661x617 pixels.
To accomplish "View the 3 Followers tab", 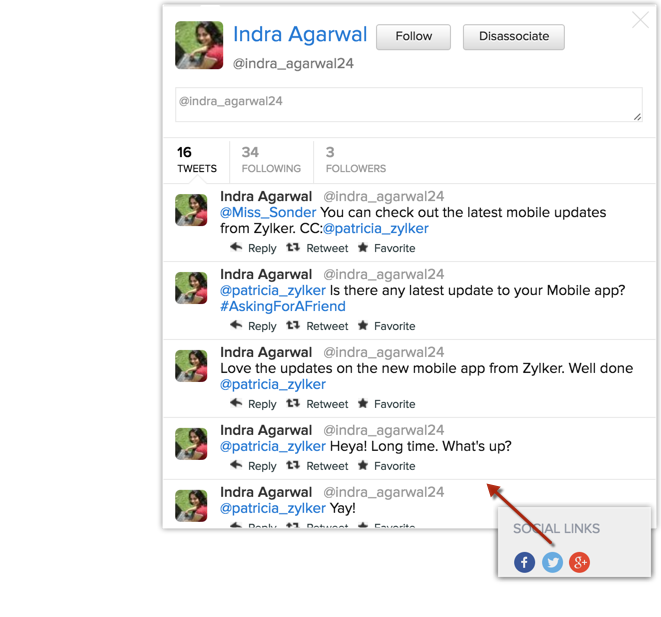I will tap(355, 160).
